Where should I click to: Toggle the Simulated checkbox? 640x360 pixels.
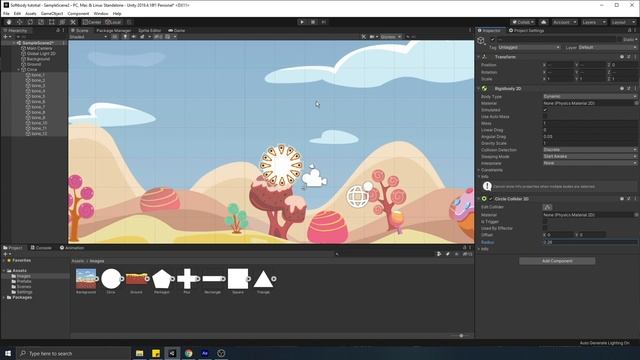coord(545,110)
